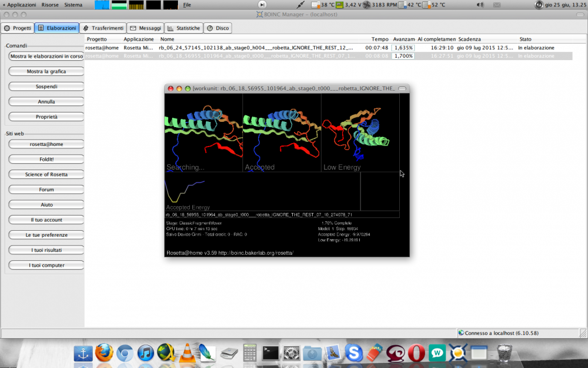Open the trash can in the dock
The width and height of the screenshot is (588, 368).
coord(504,353)
